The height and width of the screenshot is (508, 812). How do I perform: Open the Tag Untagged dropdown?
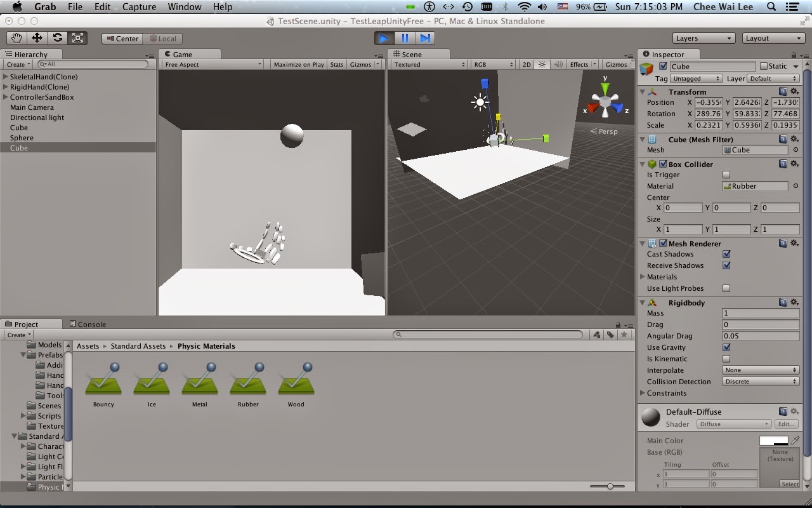click(x=697, y=79)
